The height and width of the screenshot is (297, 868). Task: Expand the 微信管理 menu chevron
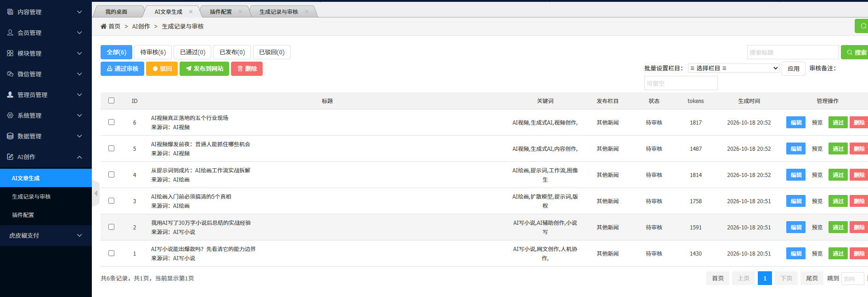(x=79, y=74)
